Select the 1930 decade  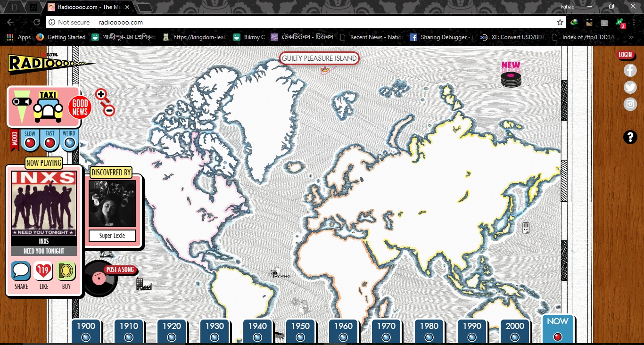[x=215, y=331]
